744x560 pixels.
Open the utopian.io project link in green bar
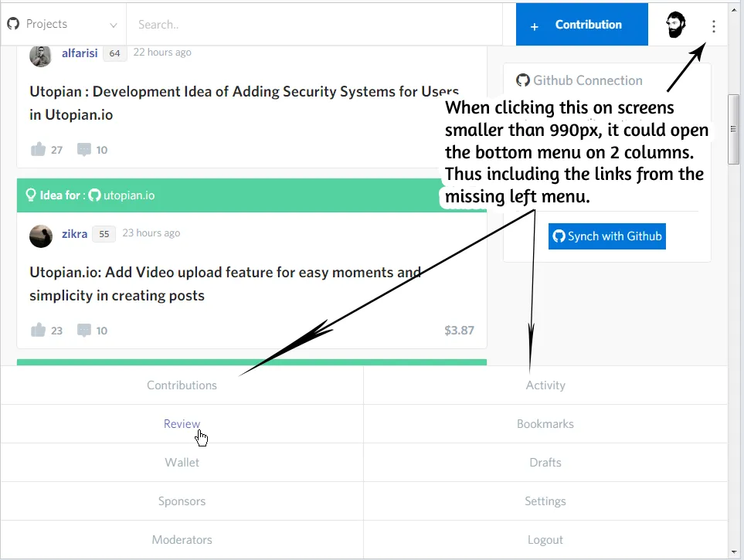point(129,195)
